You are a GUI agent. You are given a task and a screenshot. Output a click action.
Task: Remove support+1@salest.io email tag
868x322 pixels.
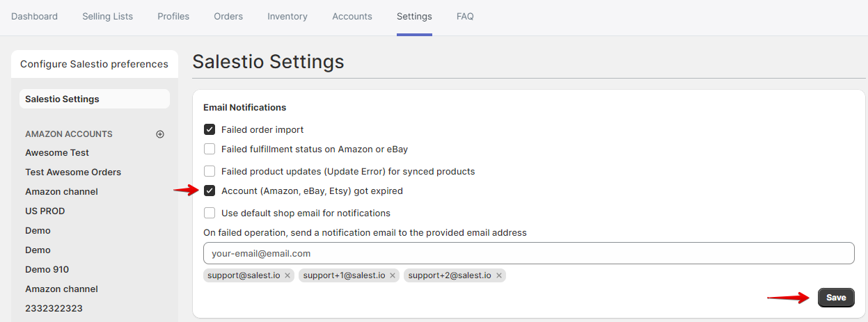coord(393,275)
